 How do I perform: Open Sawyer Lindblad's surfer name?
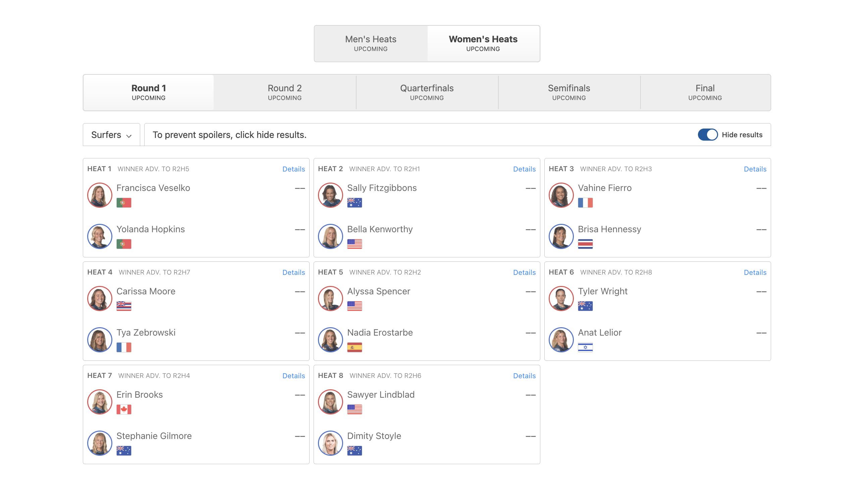[x=380, y=395]
